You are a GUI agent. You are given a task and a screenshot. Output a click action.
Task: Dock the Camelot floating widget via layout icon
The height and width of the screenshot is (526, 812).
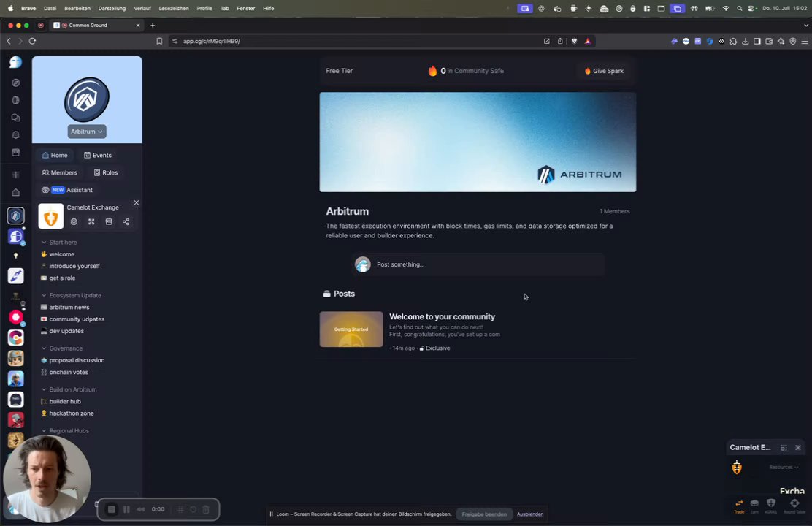tap(784, 448)
